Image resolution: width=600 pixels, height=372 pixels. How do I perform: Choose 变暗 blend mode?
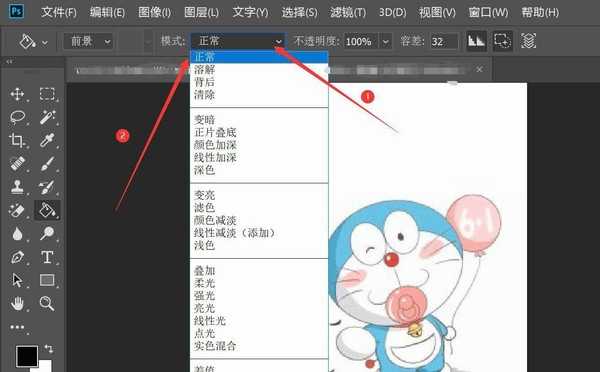tap(259, 120)
